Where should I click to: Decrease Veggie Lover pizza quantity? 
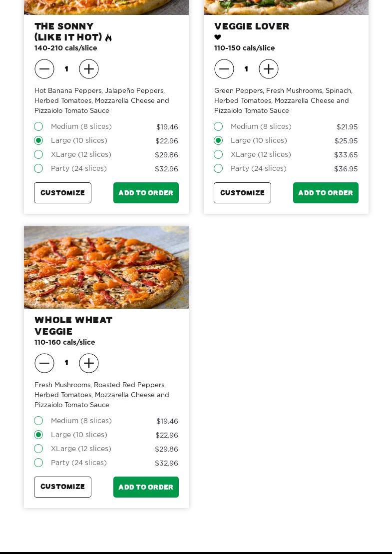pyautogui.click(x=224, y=69)
